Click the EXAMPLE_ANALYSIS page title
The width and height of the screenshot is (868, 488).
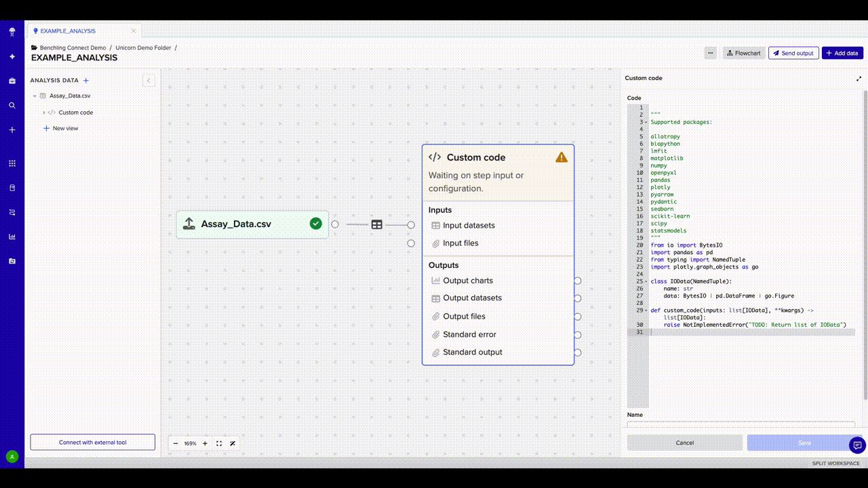(75, 58)
